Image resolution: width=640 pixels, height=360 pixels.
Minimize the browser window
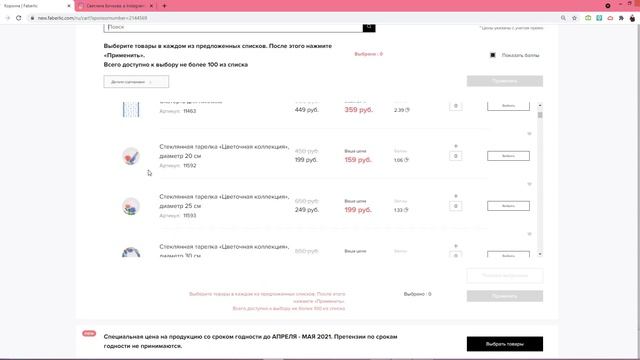(x=620, y=4)
